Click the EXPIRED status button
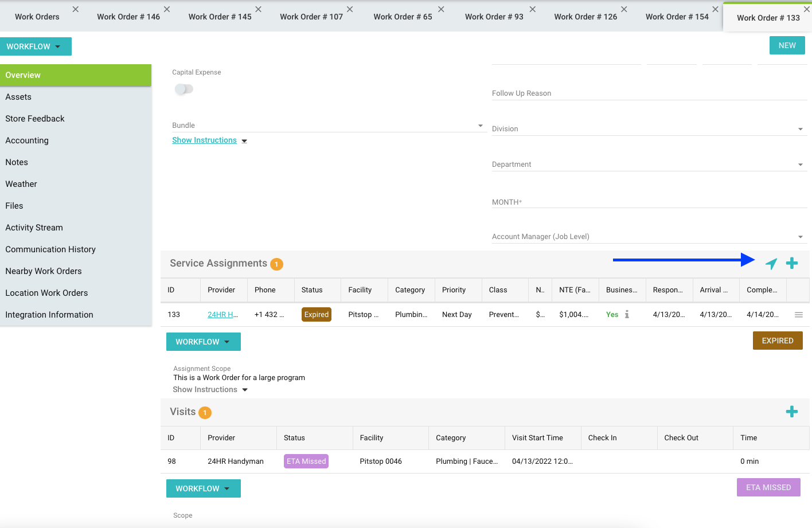This screenshot has height=528, width=812. [778, 341]
